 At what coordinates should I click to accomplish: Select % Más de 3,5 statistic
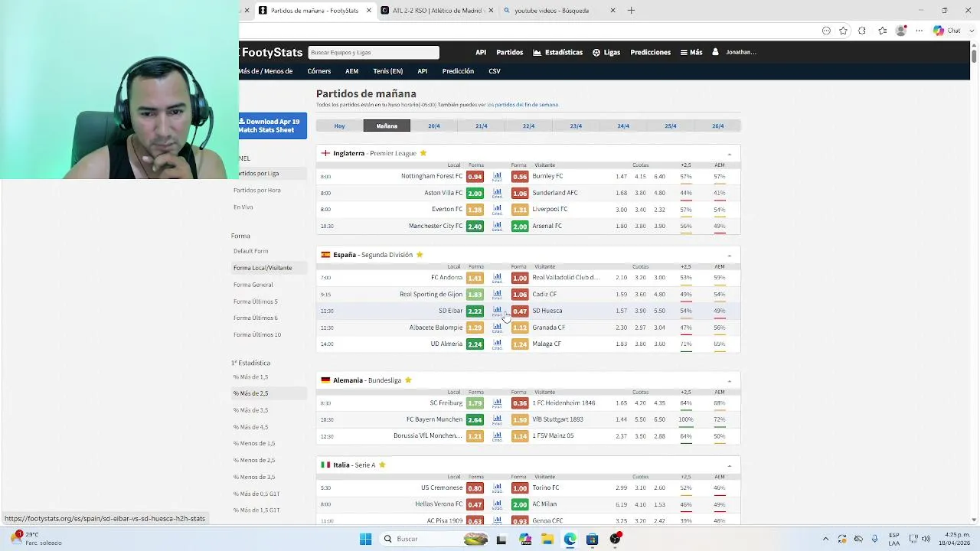click(x=251, y=410)
